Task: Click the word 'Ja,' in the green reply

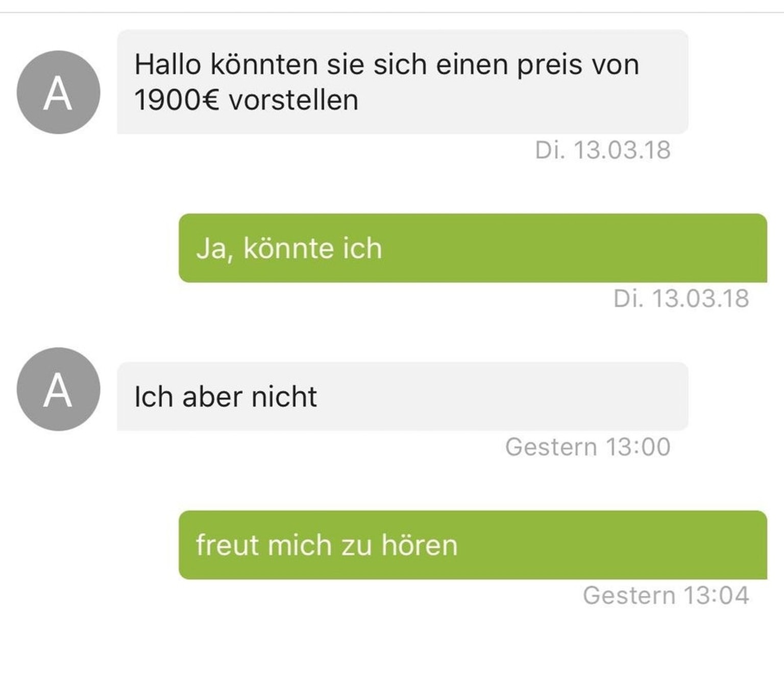Action: click(x=215, y=249)
